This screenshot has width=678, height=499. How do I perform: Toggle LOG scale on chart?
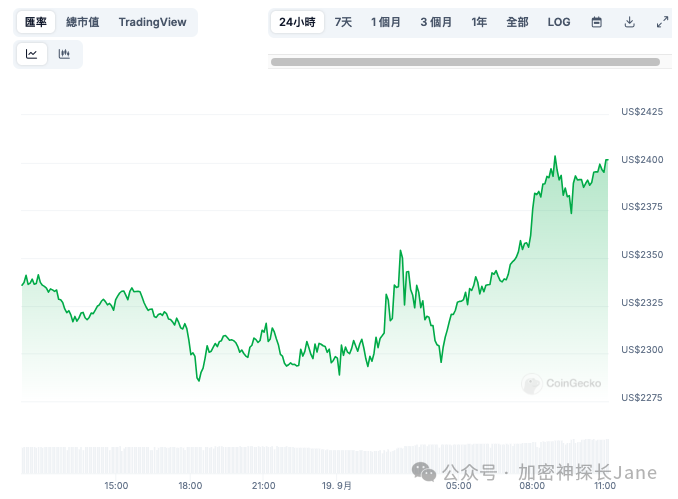559,22
